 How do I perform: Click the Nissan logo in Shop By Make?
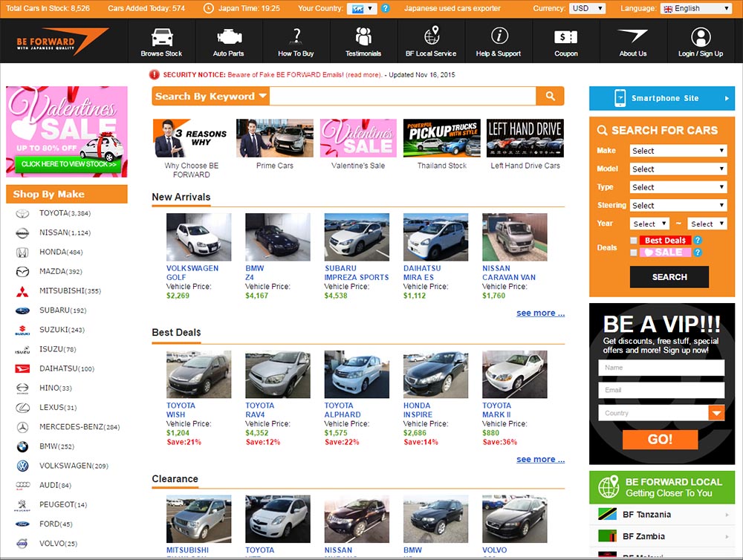22,233
